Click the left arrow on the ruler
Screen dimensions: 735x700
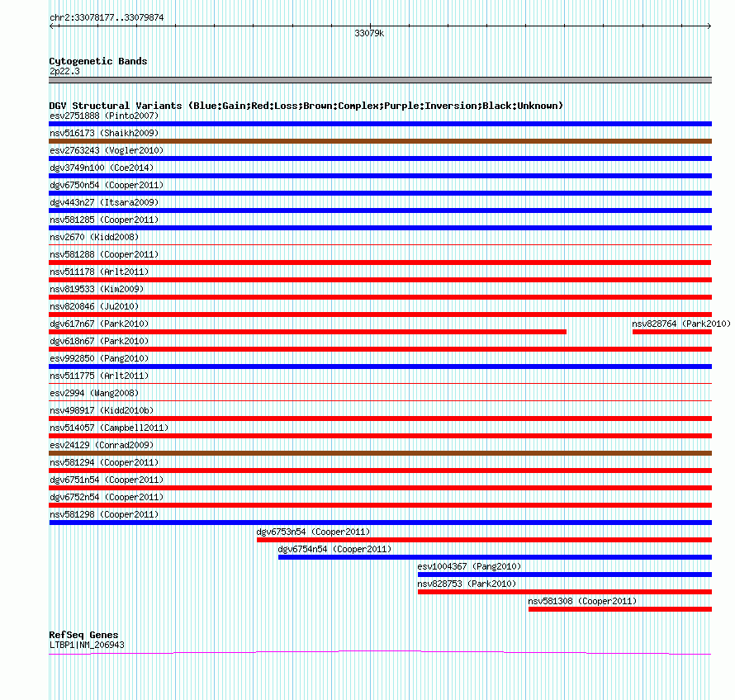(x=52, y=26)
